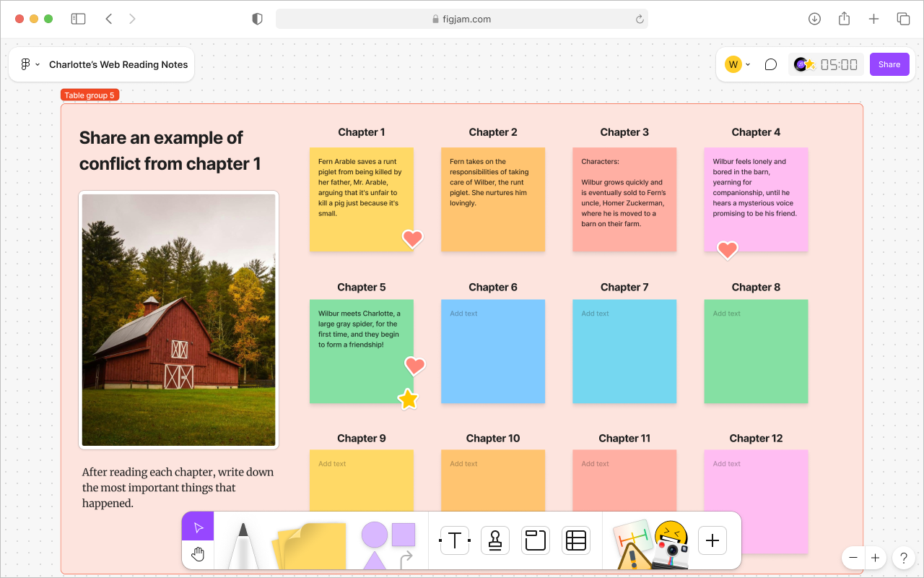Image resolution: width=924 pixels, height=578 pixels.
Task: Open the help question mark button
Action: click(x=903, y=558)
